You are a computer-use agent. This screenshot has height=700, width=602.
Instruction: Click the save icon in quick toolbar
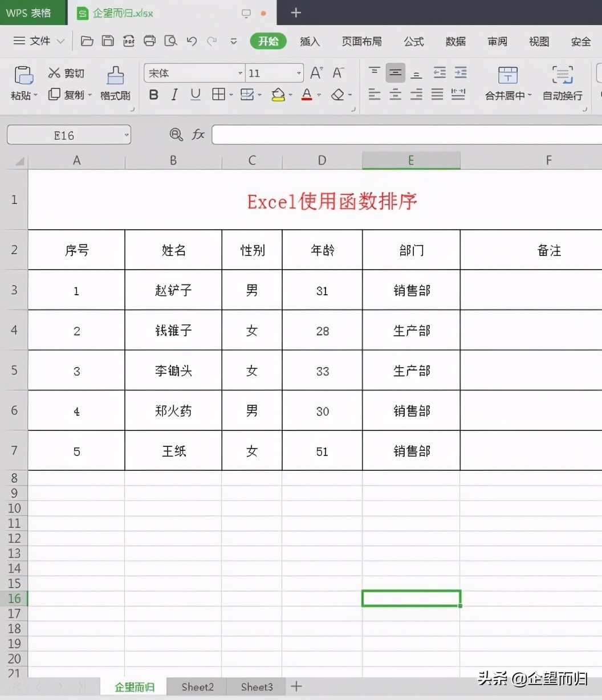tap(108, 41)
